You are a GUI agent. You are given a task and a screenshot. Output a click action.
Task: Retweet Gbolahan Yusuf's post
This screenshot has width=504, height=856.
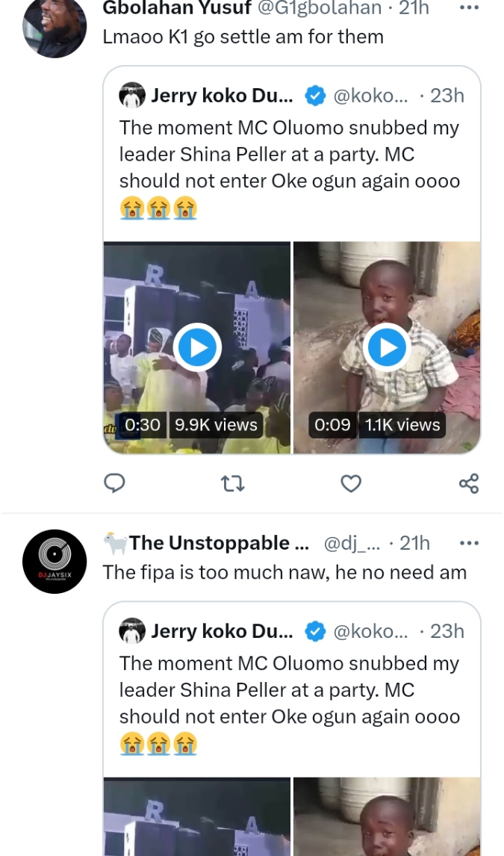tap(233, 484)
